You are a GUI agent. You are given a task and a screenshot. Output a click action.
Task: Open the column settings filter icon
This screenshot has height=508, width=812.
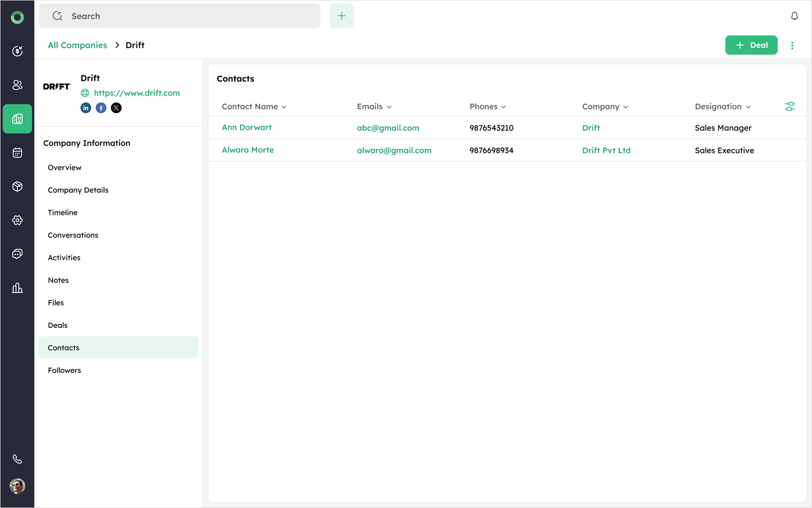(790, 106)
